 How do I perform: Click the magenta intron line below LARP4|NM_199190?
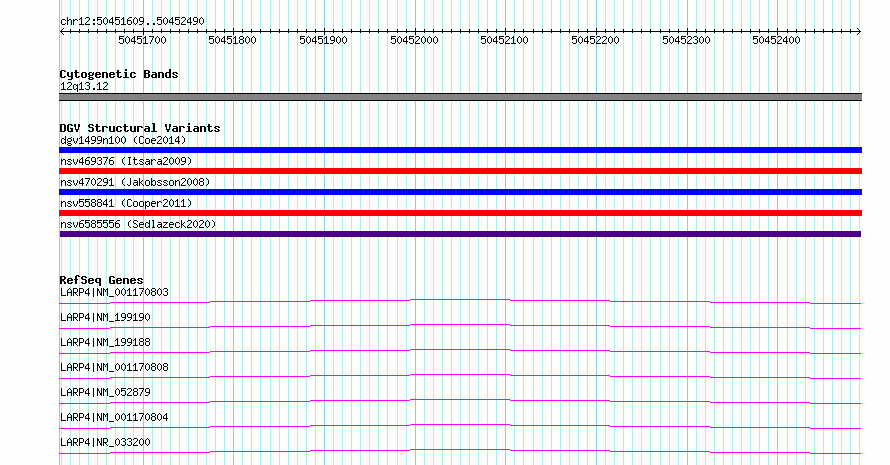tap(460, 326)
